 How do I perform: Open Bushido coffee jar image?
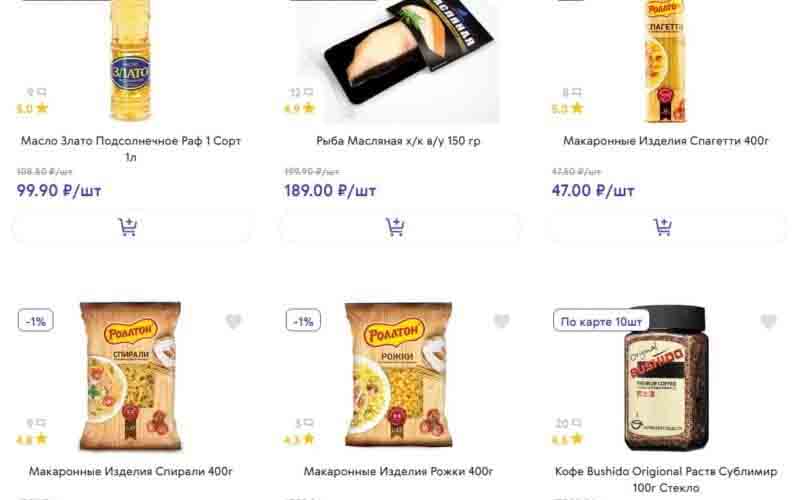pos(666,378)
